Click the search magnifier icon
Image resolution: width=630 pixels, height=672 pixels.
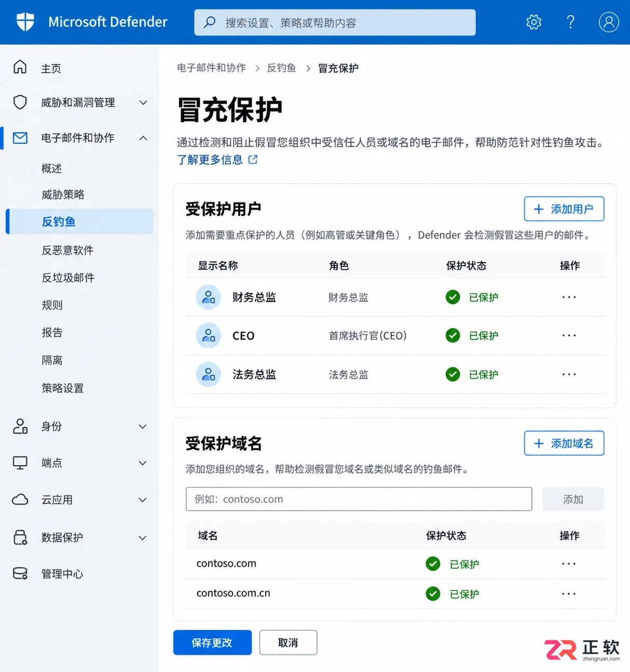(x=210, y=22)
